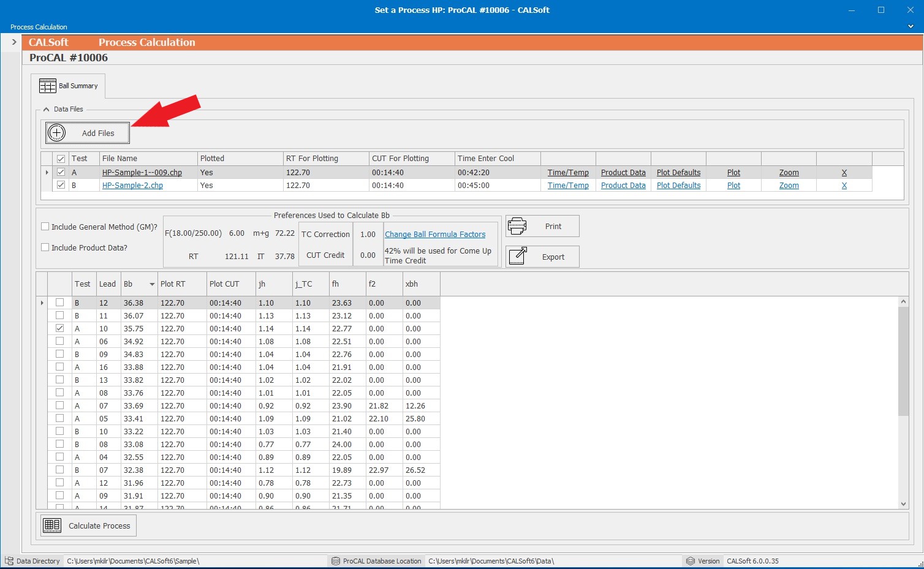924x569 pixels.
Task: Click the Add Files plus icon
Action: pyautogui.click(x=56, y=133)
